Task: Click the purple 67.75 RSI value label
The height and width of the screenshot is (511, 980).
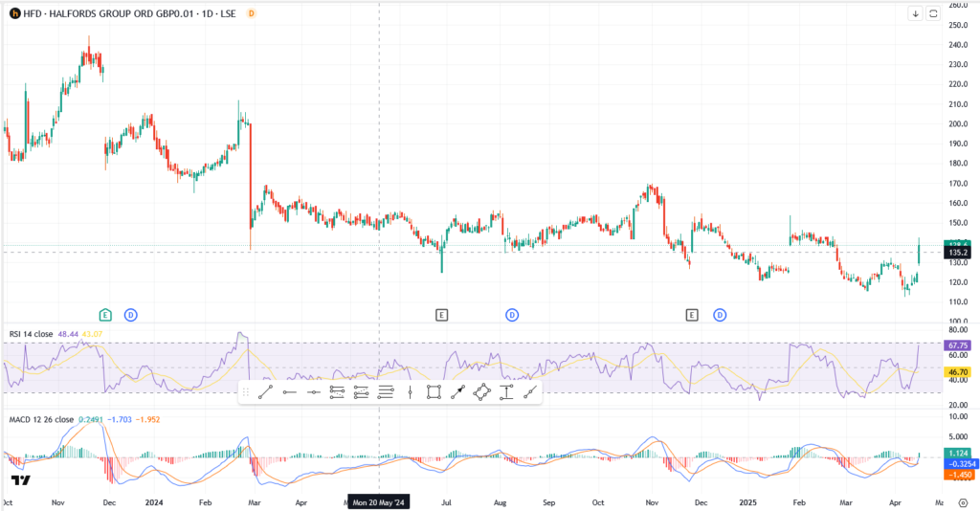Action: [x=958, y=345]
